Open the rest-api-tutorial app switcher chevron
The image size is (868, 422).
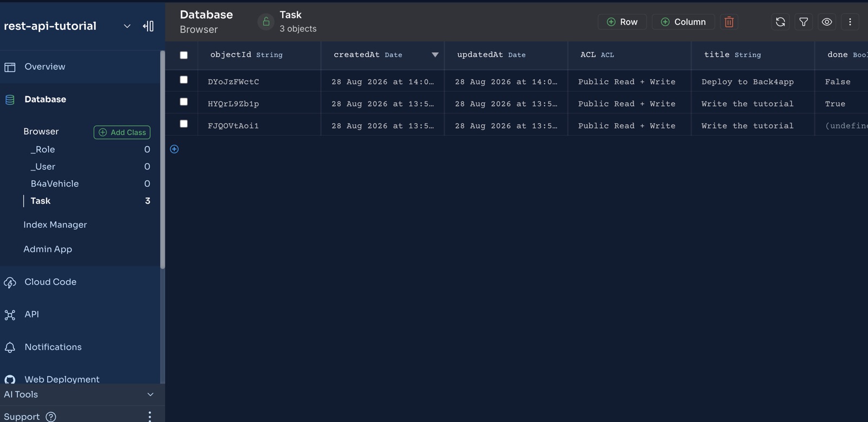coord(127,26)
